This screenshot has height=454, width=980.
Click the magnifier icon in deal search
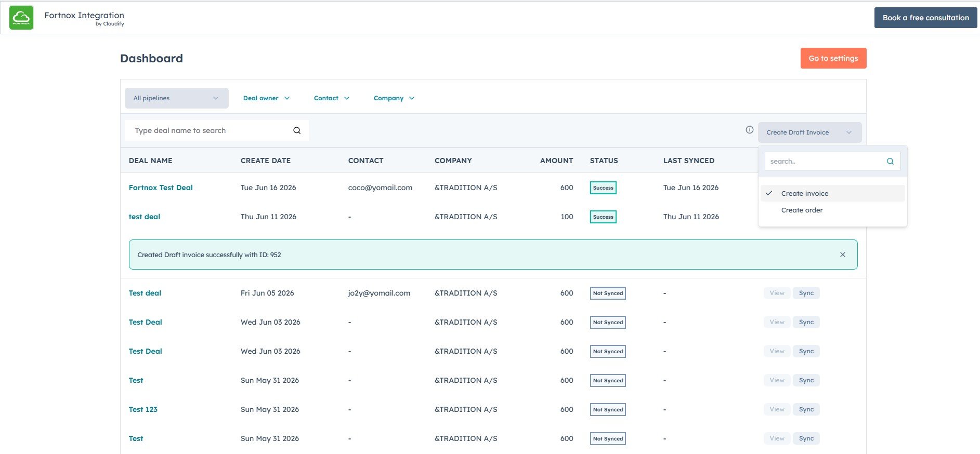[x=297, y=130]
